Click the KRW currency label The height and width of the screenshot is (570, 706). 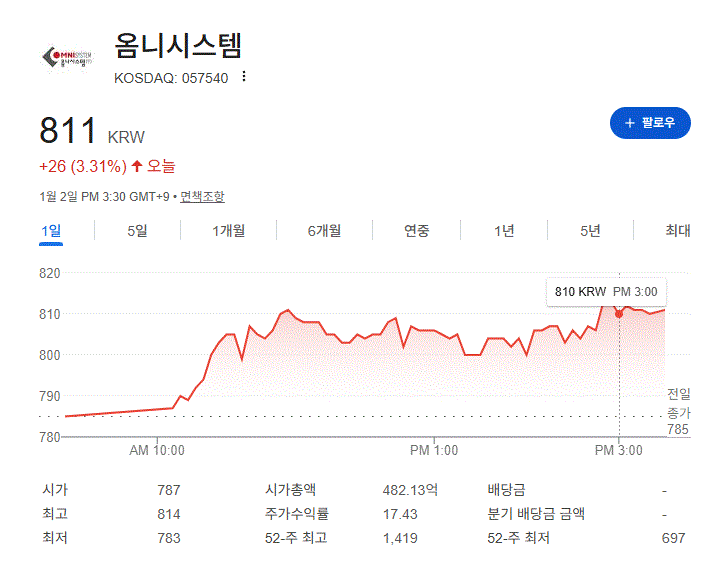(x=126, y=137)
